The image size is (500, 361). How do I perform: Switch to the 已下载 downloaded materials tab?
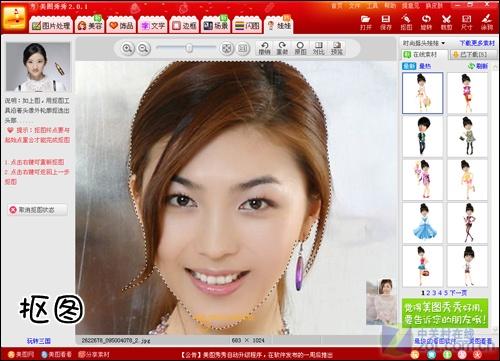(x=469, y=54)
